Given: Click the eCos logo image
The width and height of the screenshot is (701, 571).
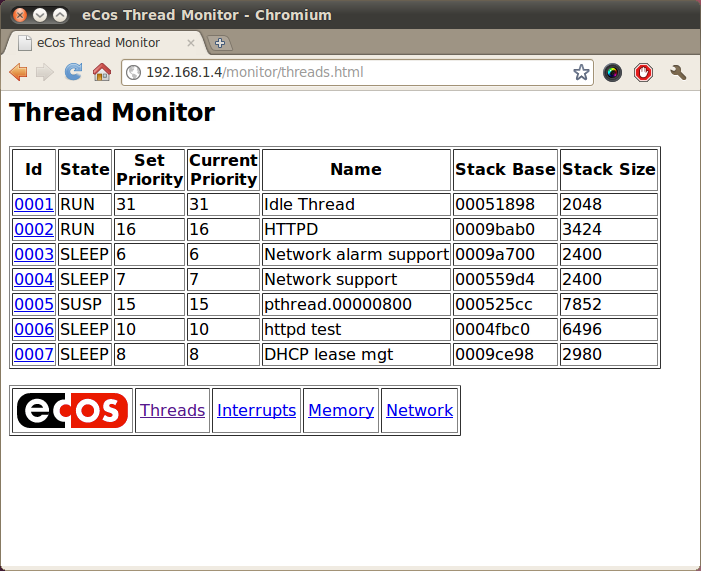Looking at the screenshot, I should (x=72, y=410).
